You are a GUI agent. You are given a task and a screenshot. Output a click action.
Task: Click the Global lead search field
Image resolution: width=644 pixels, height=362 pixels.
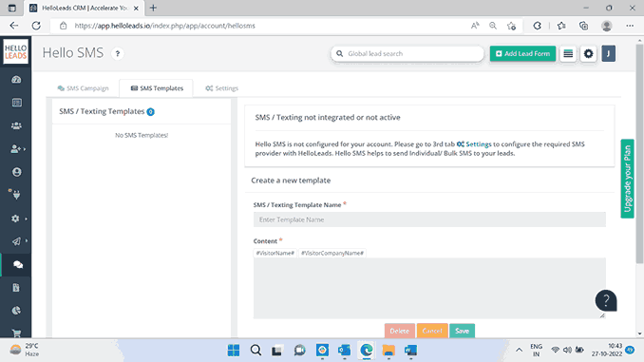[x=407, y=54]
